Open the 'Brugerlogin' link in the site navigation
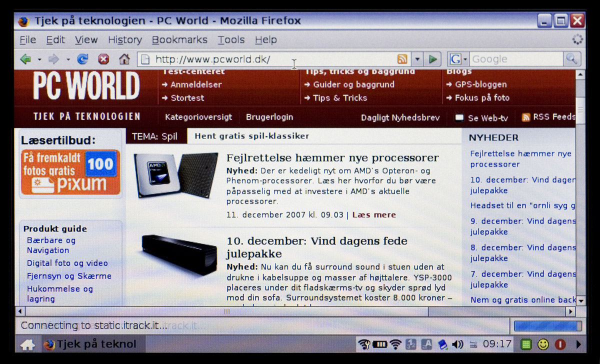 pyautogui.click(x=269, y=117)
